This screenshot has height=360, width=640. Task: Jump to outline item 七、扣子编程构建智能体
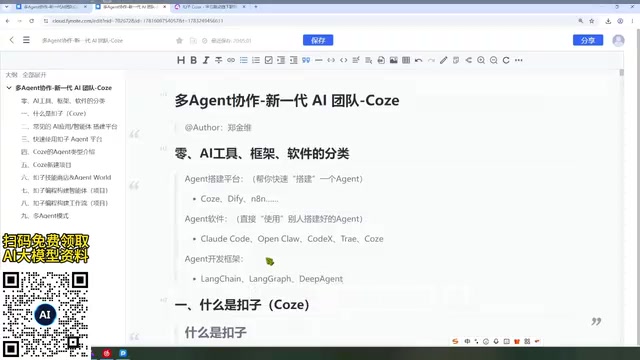(x=64, y=191)
